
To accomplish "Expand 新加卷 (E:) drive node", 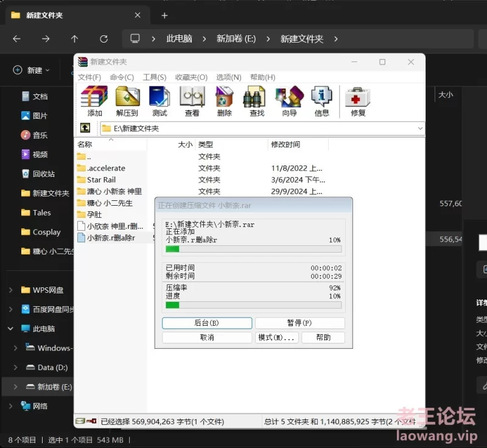I will tap(16, 387).
